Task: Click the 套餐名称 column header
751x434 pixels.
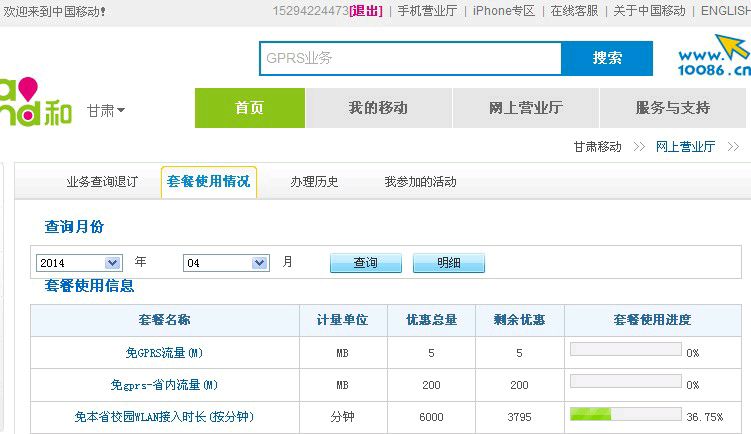Action: [164, 320]
